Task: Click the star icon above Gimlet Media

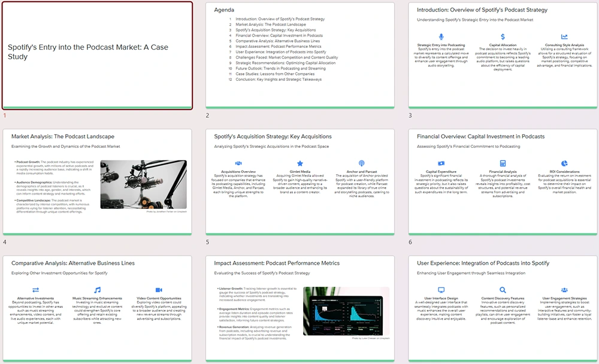Action: pos(299,163)
